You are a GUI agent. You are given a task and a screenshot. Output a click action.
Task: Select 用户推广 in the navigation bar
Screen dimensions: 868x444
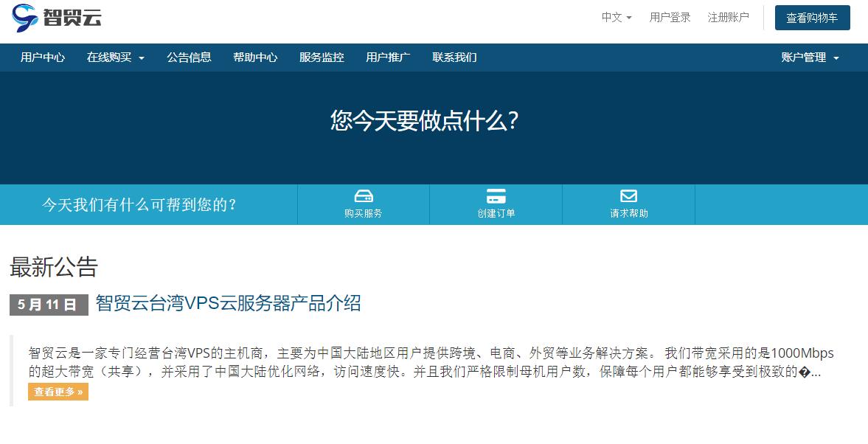[x=388, y=57]
